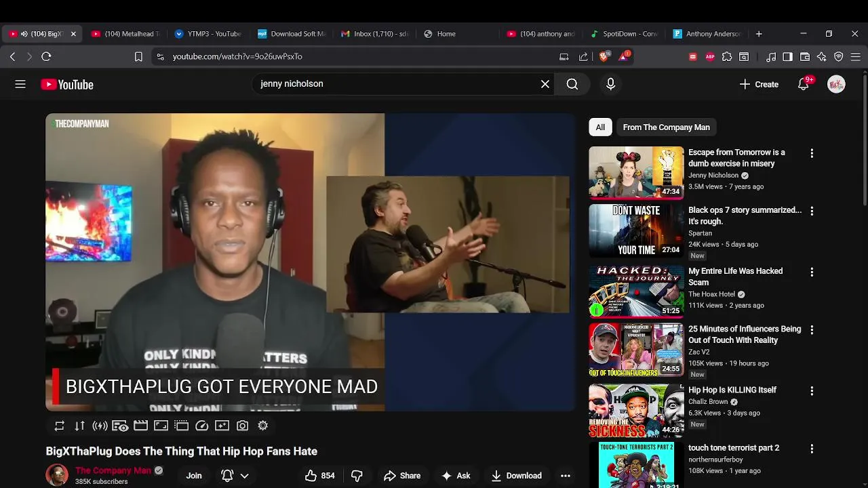Open the player toolbar gear settings
The height and width of the screenshot is (488, 868).
pyautogui.click(x=262, y=426)
